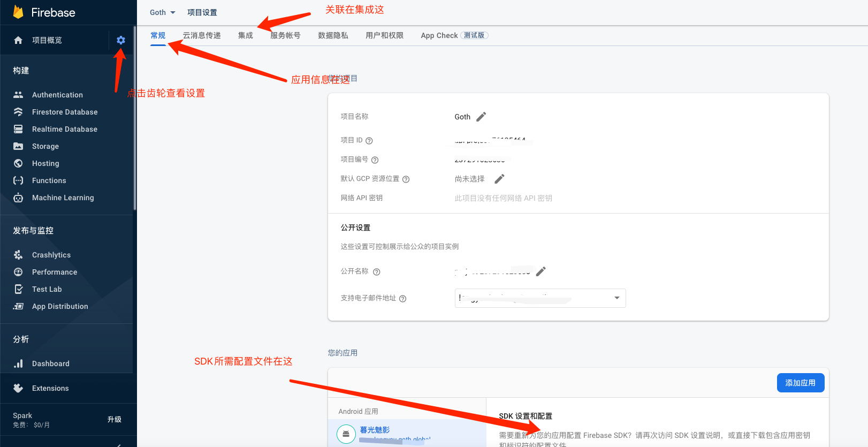Click the 分析 section header
The width and height of the screenshot is (868, 447).
pos(21,339)
